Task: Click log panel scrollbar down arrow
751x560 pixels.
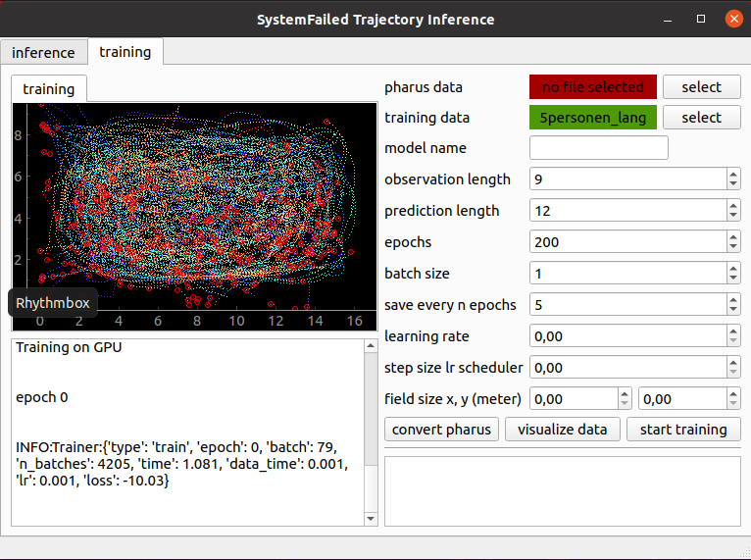Action: pyautogui.click(x=371, y=519)
